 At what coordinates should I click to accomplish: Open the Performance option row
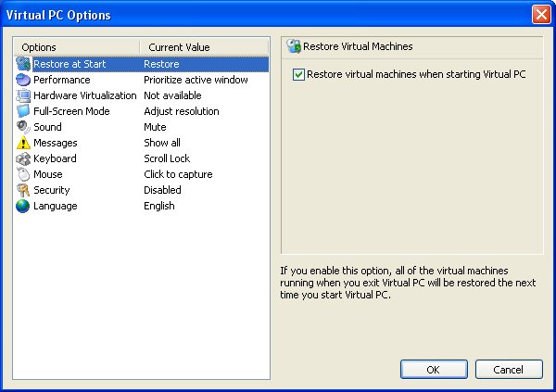[x=142, y=80]
